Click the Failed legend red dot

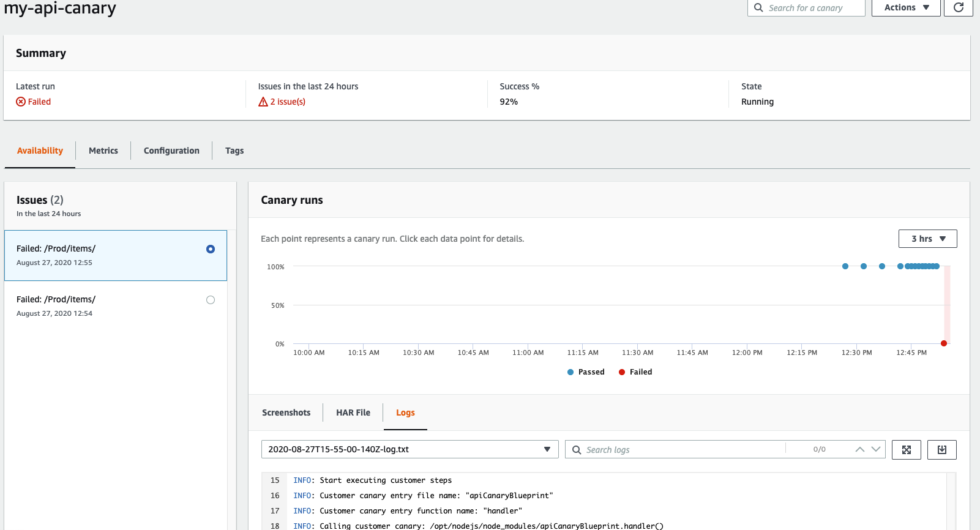coord(622,372)
